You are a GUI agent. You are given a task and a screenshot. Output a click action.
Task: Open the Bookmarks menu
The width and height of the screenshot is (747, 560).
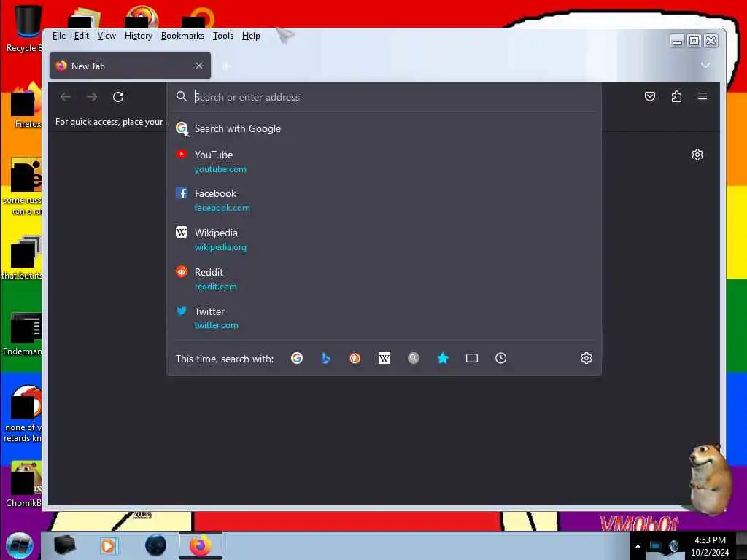pyautogui.click(x=182, y=36)
